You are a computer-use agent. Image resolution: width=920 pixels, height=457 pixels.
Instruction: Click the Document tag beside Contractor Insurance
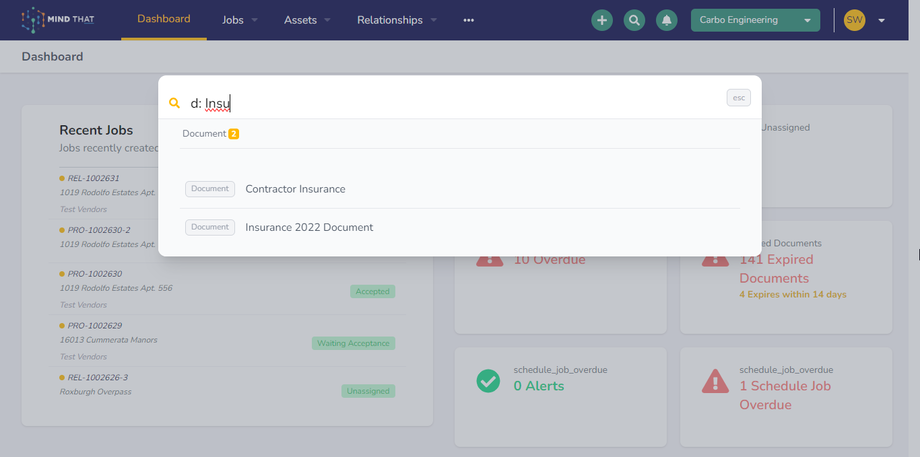(210, 189)
